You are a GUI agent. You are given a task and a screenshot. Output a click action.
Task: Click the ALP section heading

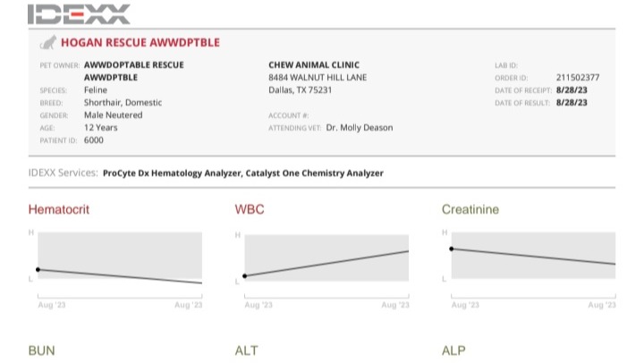pos(453,350)
